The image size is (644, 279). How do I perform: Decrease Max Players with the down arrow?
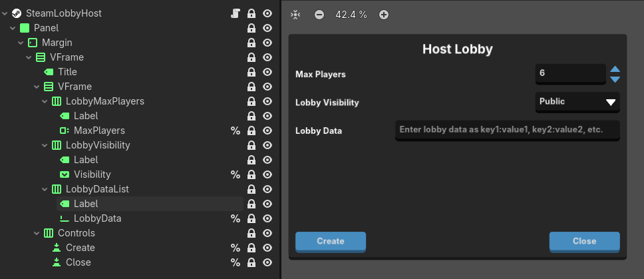point(615,79)
